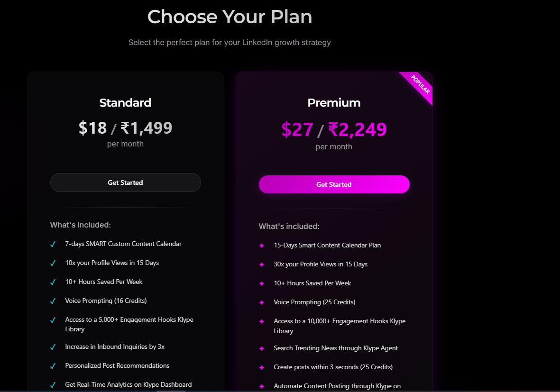Click checkmark next to 10x your Profile Views
The width and height of the screenshot is (560, 392).
[x=53, y=263]
